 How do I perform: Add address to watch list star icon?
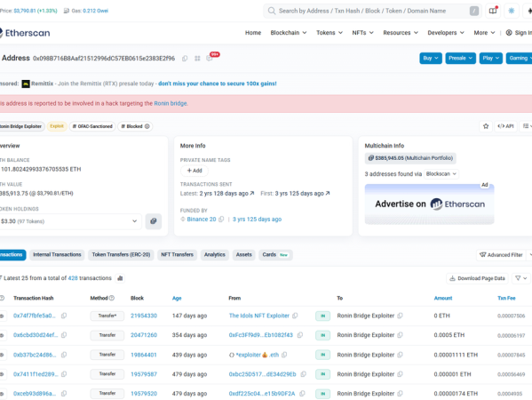click(x=486, y=126)
